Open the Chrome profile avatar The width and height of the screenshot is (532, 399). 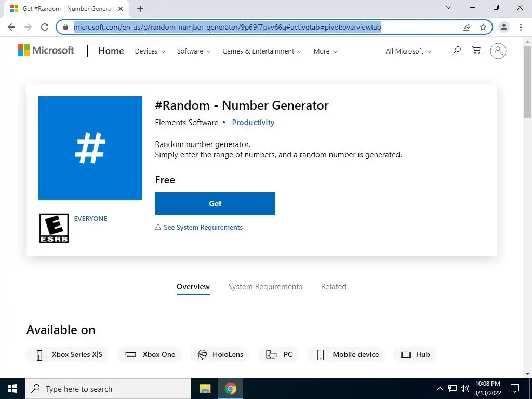click(x=504, y=27)
